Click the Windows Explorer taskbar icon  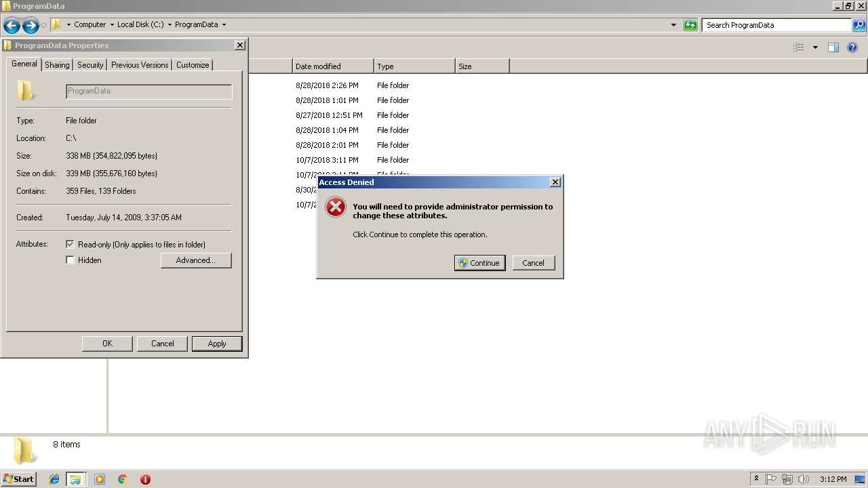pos(75,479)
